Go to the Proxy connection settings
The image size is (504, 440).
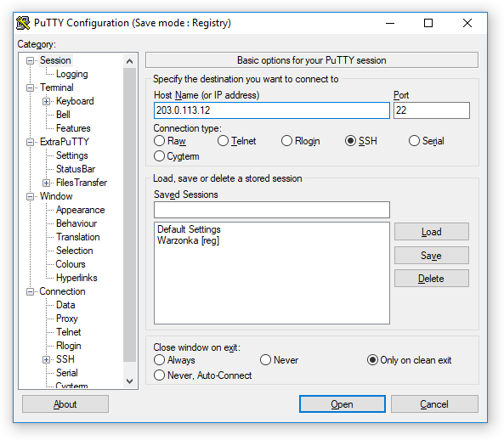pyautogui.click(x=67, y=319)
